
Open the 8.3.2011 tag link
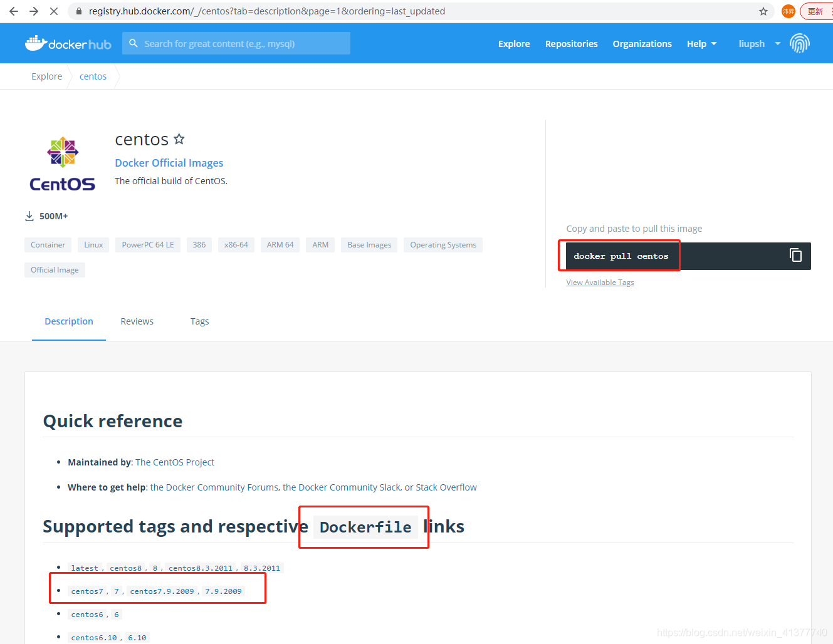click(x=262, y=568)
